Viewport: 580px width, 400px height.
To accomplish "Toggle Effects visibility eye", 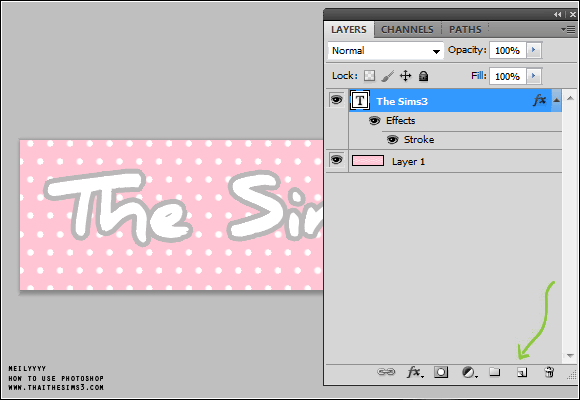I will [374, 121].
